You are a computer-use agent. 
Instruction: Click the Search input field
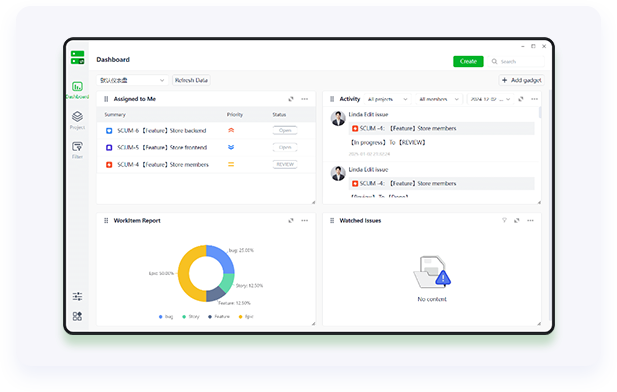pos(516,61)
